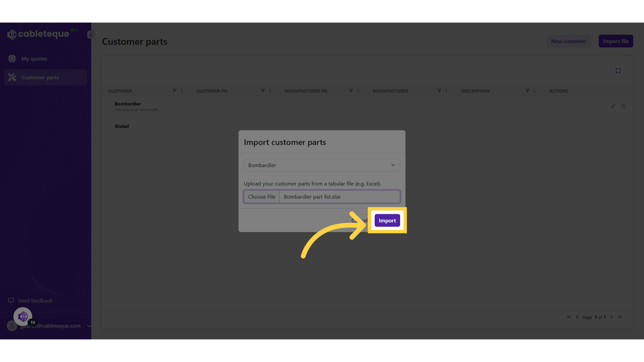
Task: Click the New customer button
Action: (x=568, y=41)
